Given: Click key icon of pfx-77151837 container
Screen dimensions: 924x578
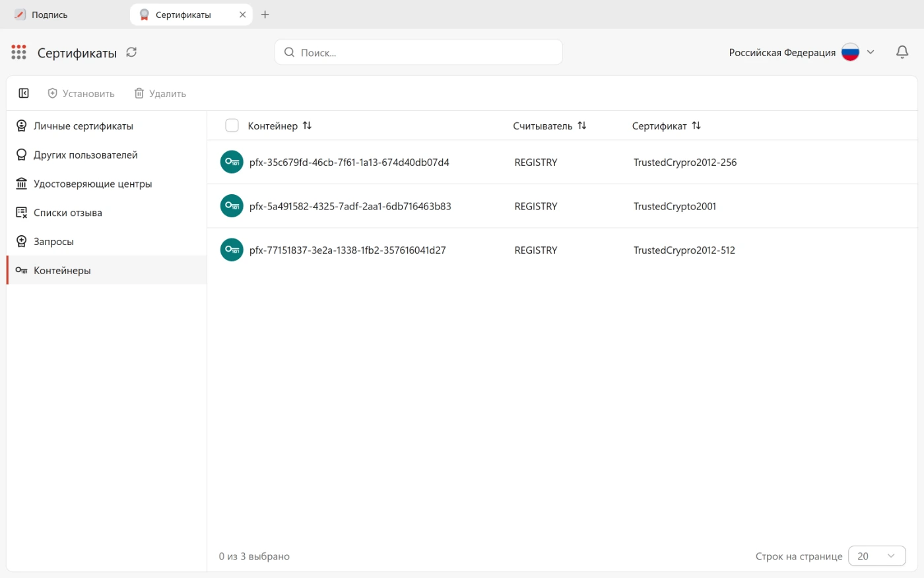Looking at the screenshot, I should point(232,250).
